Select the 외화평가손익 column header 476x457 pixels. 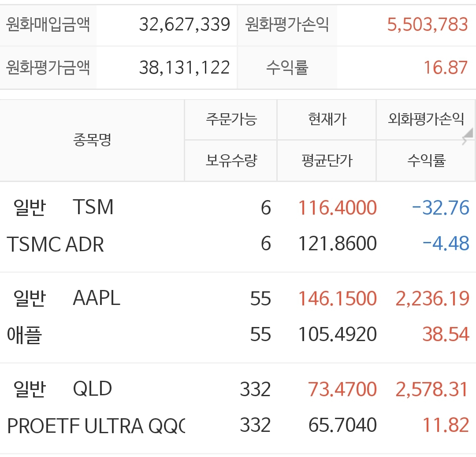coord(425,119)
